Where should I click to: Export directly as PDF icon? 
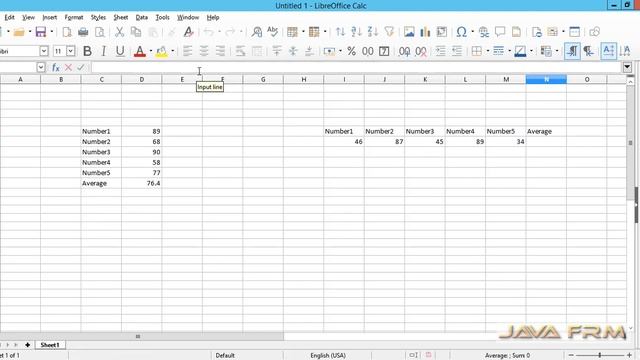pyautogui.click(x=67, y=32)
